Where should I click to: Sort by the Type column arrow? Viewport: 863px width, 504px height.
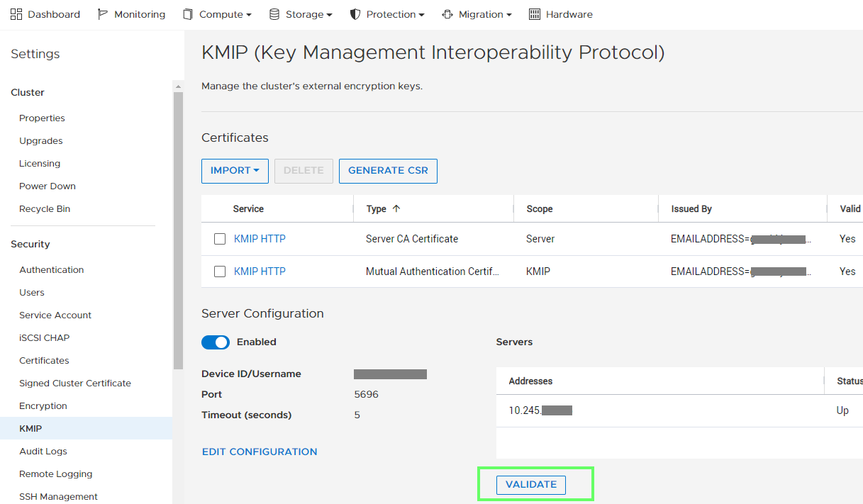(x=396, y=209)
